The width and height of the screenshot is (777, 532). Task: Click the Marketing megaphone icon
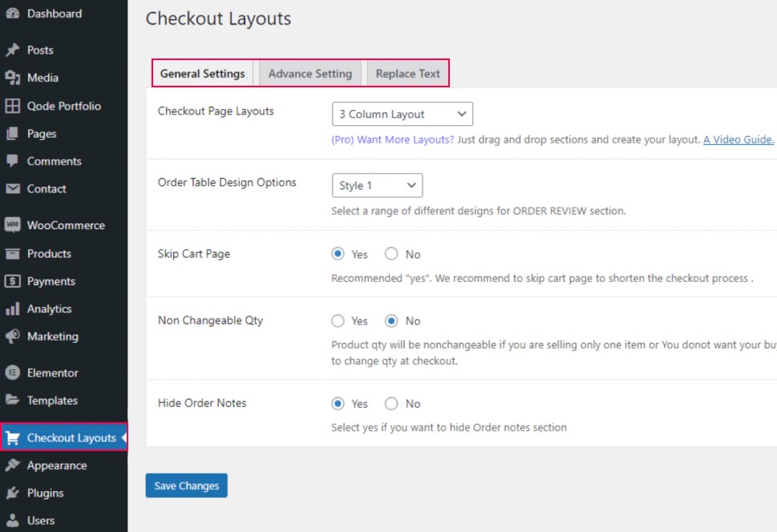(x=12, y=337)
